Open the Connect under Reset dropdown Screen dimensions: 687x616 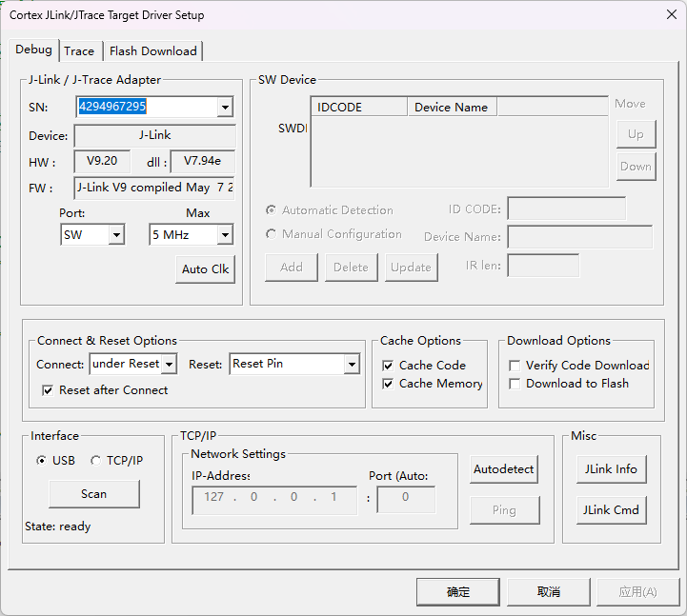pos(169,364)
